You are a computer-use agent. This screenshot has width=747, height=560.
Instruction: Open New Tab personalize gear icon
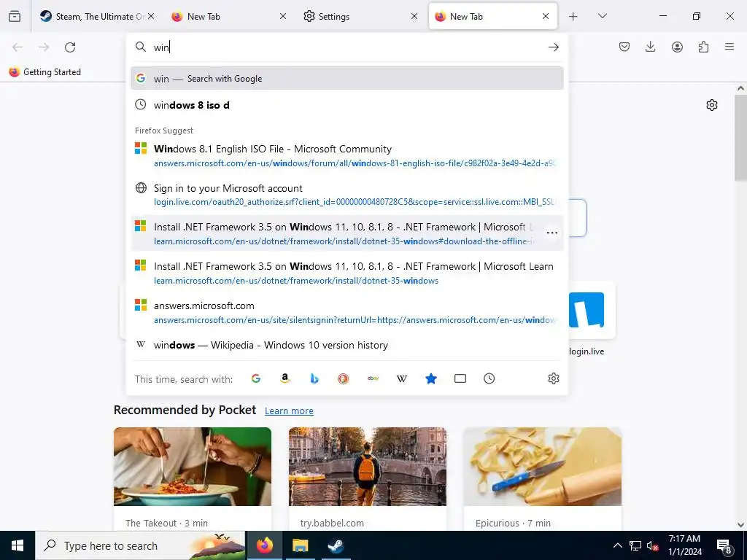click(712, 105)
